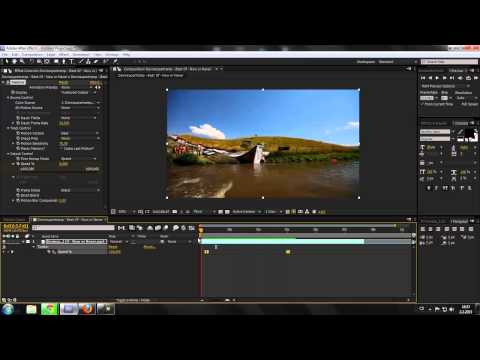The image size is (480, 360).
Task: Toggle From Current Time checkbox
Action: pos(422,104)
